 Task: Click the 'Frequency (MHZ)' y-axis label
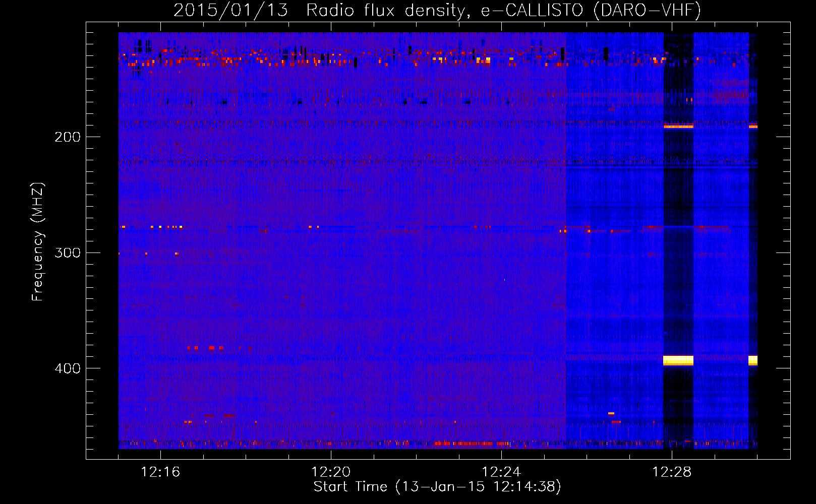(38, 242)
